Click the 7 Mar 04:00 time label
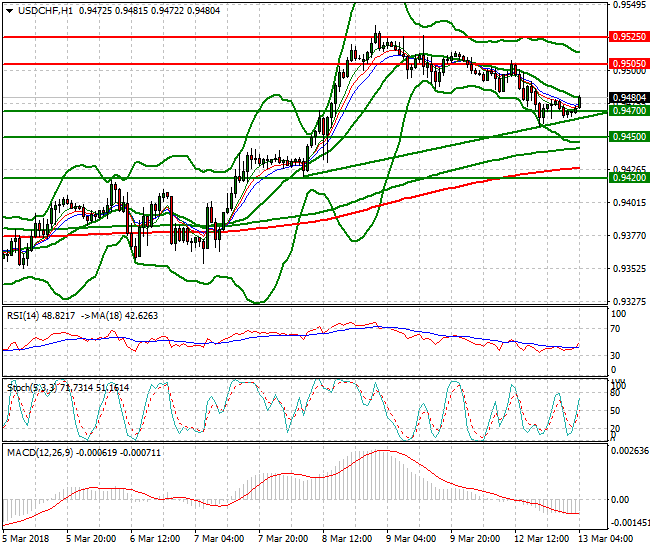This screenshot has width=650, height=550. (219, 539)
